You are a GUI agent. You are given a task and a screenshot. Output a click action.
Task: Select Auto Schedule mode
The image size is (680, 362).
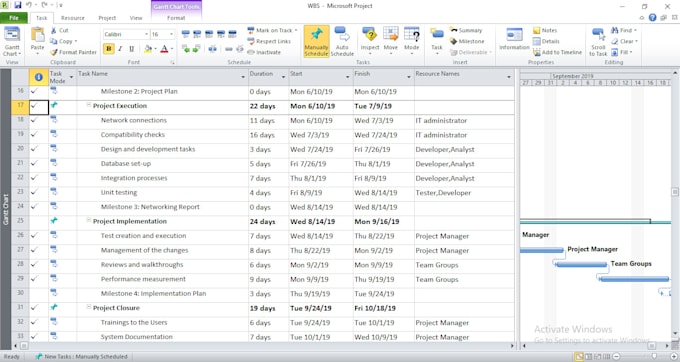[342, 41]
